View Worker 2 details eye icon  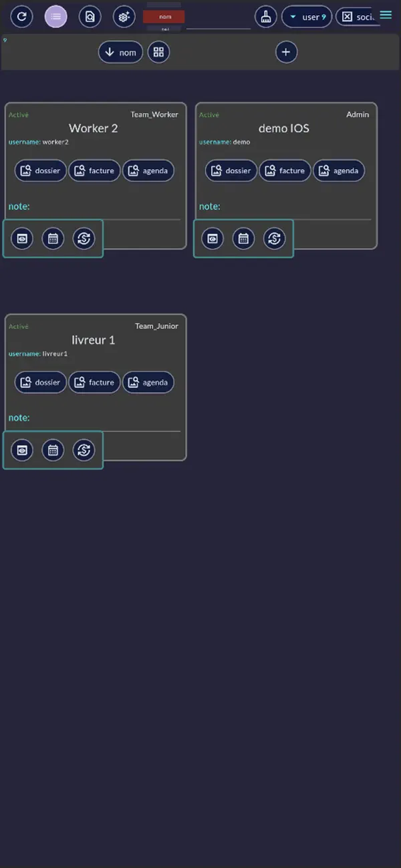[x=22, y=238]
